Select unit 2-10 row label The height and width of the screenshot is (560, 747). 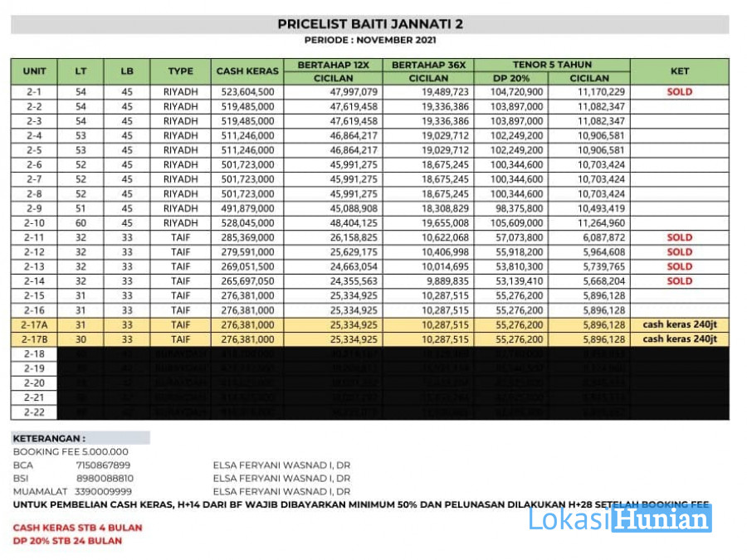tap(34, 223)
